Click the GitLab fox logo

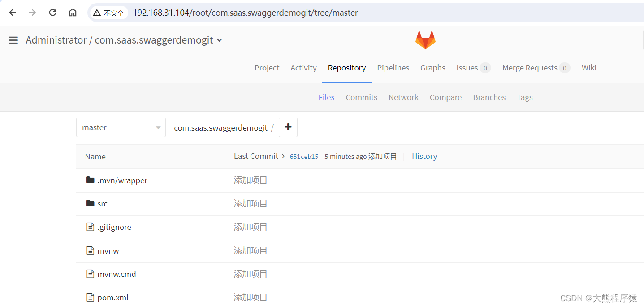point(425,39)
